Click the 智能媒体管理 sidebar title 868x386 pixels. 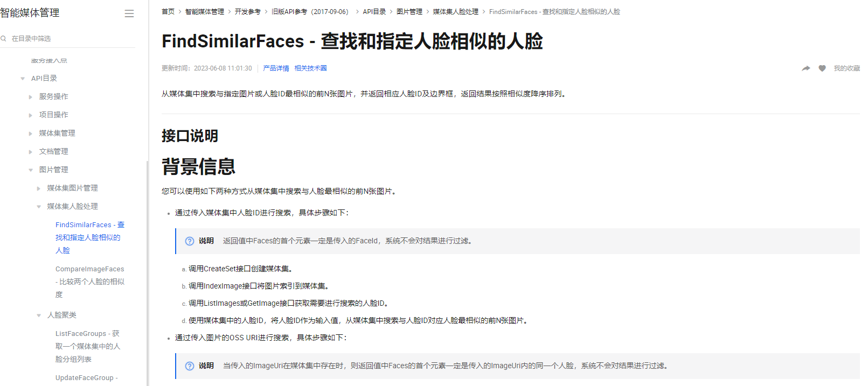(x=30, y=13)
